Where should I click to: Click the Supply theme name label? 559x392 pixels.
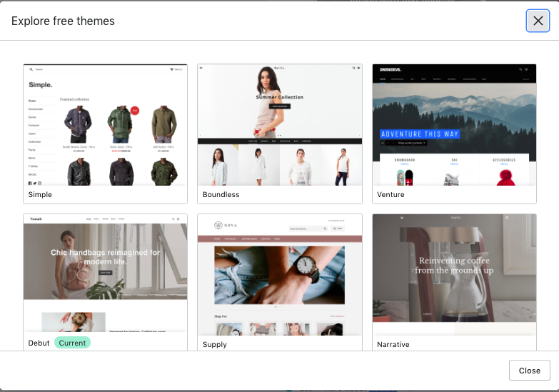click(x=215, y=345)
